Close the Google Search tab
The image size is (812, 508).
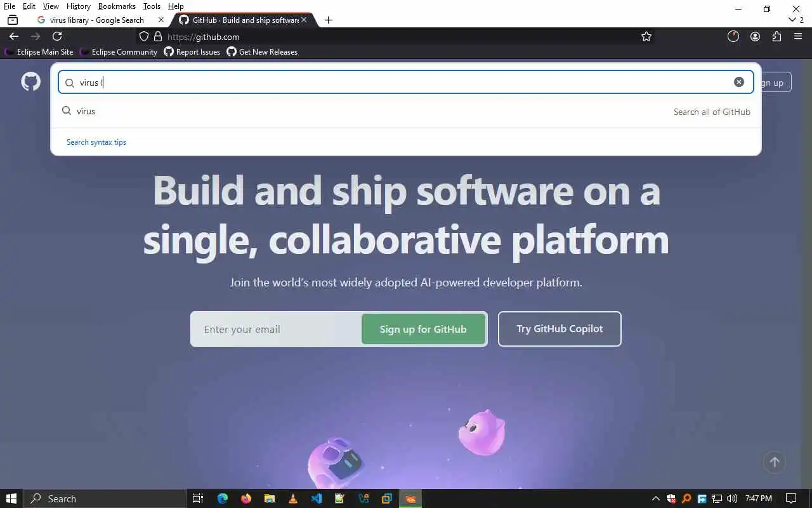coord(160,20)
